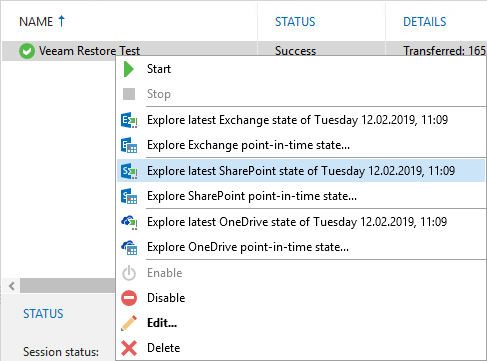
Task: Click the Success status cell
Action: (x=295, y=50)
